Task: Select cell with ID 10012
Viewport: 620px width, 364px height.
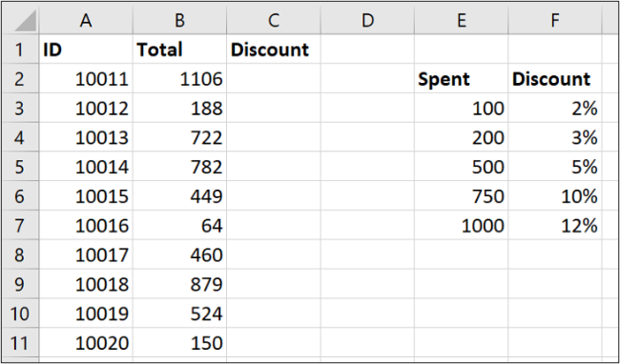Action: pyautogui.click(x=86, y=109)
